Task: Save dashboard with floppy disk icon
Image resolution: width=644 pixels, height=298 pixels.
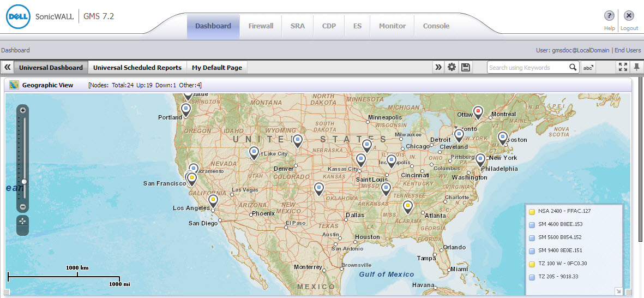Action: click(x=465, y=68)
